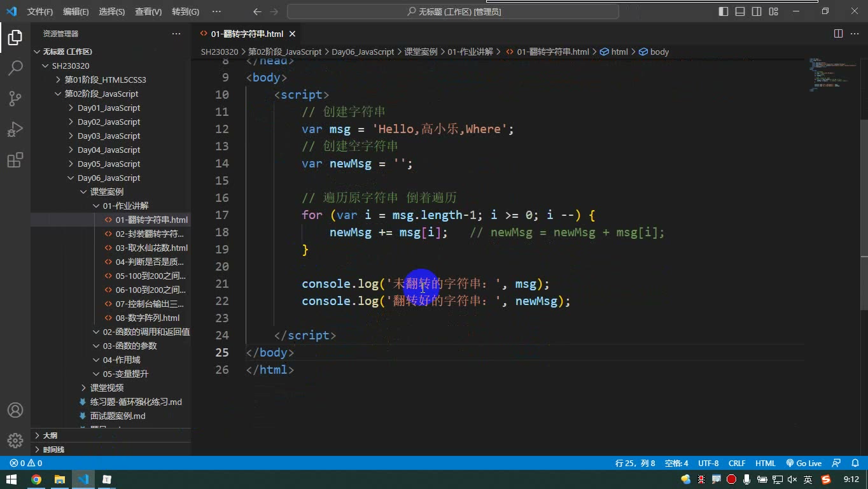This screenshot has height=489, width=868.
Task: Click the Windows Start button
Action: [11, 479]
